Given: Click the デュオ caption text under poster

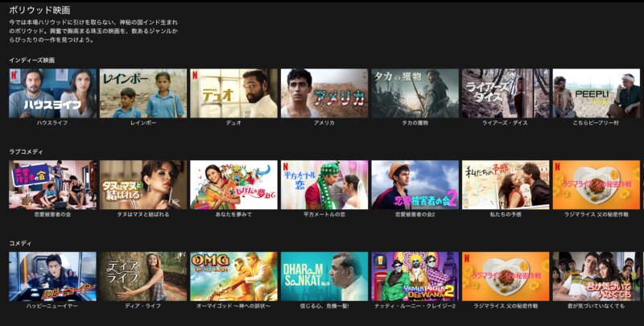Looking at the screenshot, I should (x=233, y=123).
